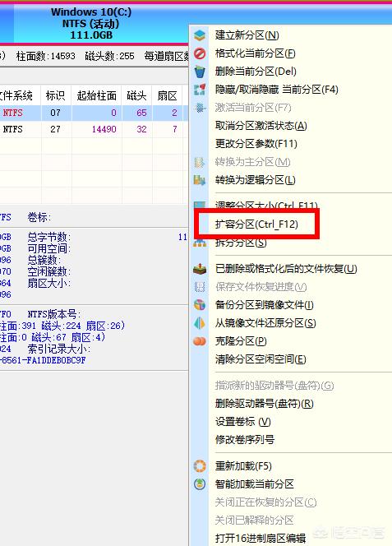Click the trash bin icon beside 删除当前分区(Del)
Screen dimensions: 392x546
200,72
